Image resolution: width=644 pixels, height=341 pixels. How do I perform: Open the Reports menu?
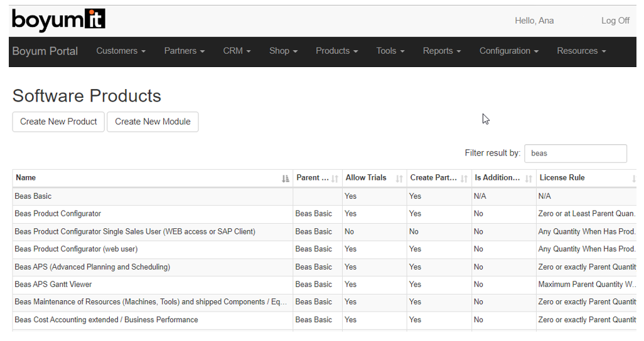[x=442, y=51]
